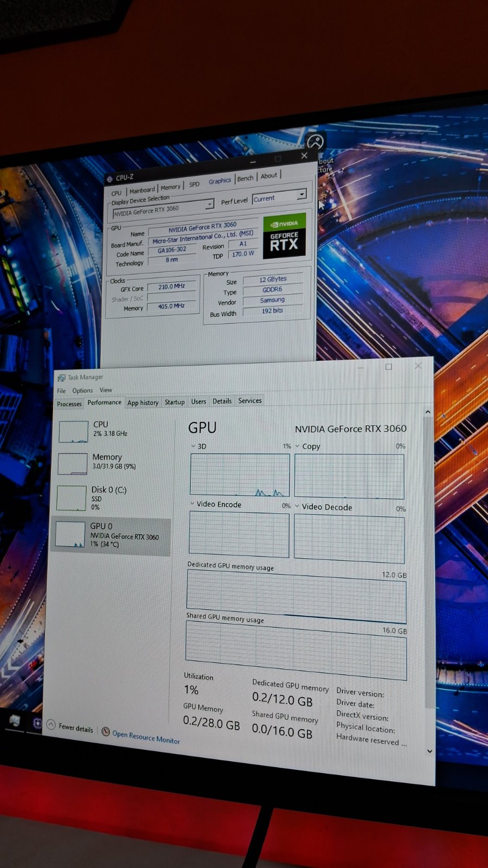Click the "Driver version:" label
The height and width of the screenshot is (868, 488).
click(360, 692)
